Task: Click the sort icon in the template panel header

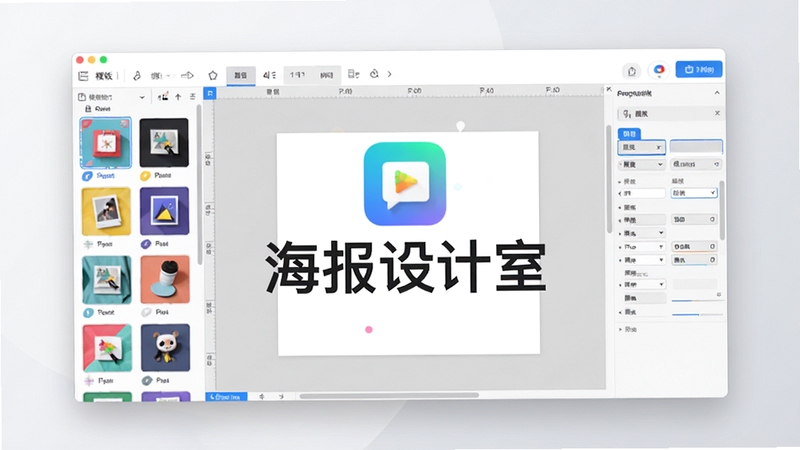Action: [x=163, y=96]
